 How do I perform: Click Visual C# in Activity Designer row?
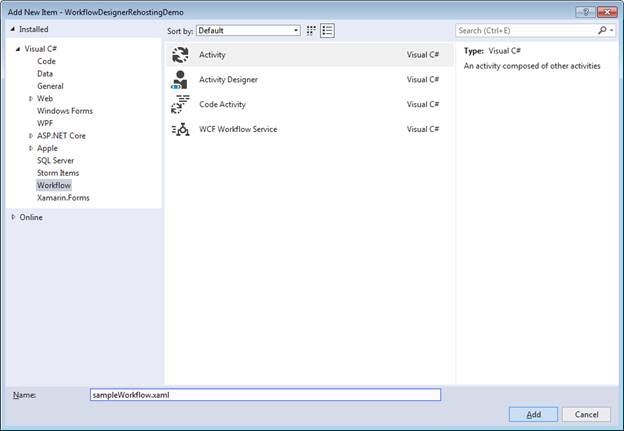(x=423, y=80)
